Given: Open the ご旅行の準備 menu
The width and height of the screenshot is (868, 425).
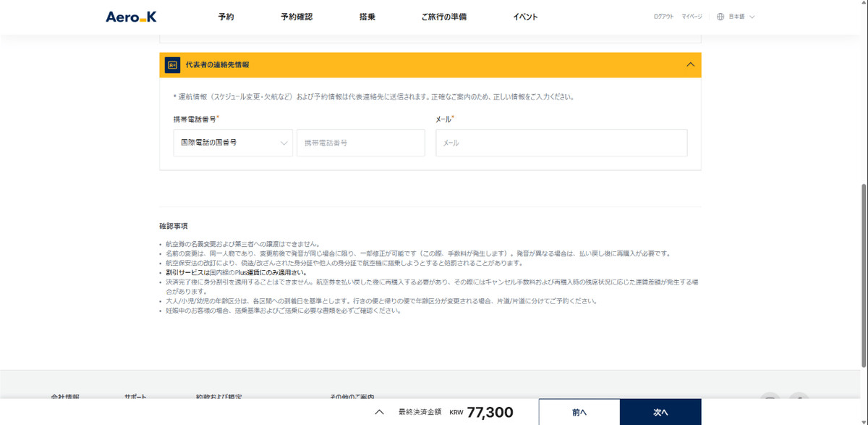Looking at the screenshot, I should tap(444, 17).
